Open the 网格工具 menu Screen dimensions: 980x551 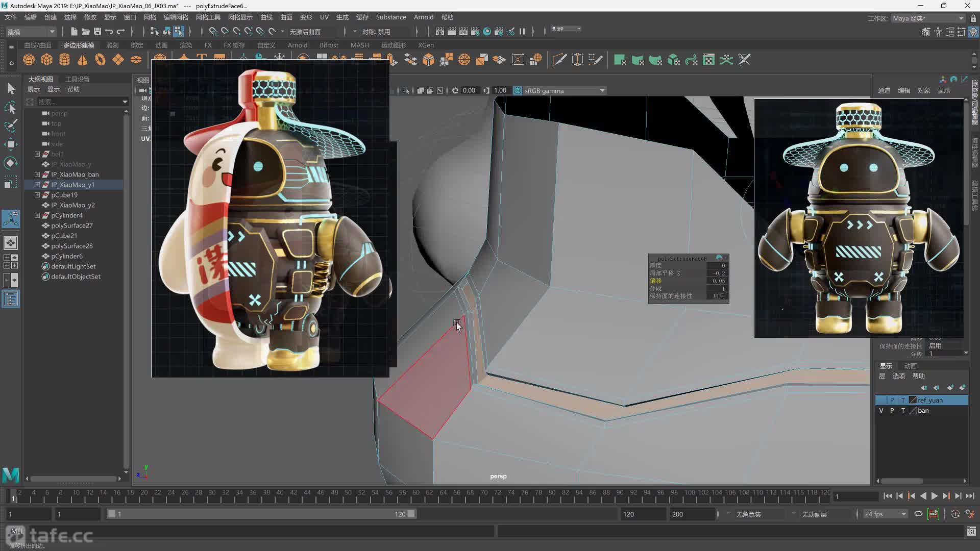pos(208,17)
